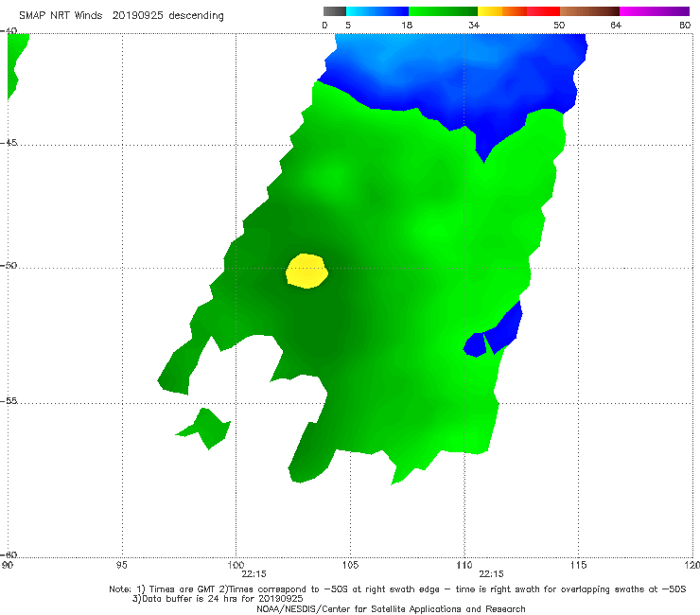Viewport: 700px width, 615px height.
Task: Click the swath time '22:15' below longitude 100
Action: tap(254, 574)
